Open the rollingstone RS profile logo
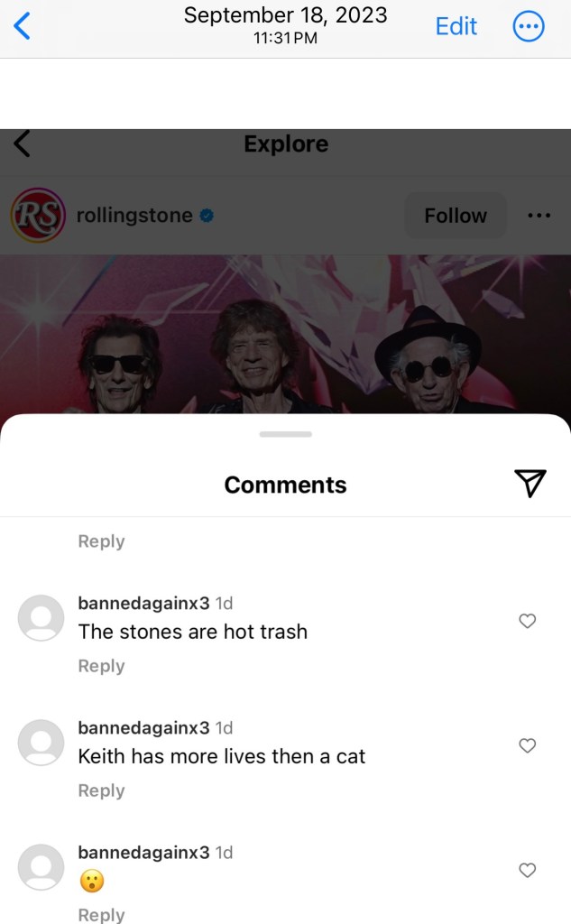 point(38,216)
